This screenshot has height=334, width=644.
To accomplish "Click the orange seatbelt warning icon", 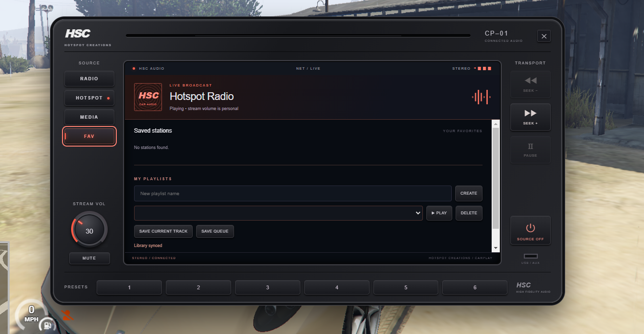I will [x=67, y=315].
